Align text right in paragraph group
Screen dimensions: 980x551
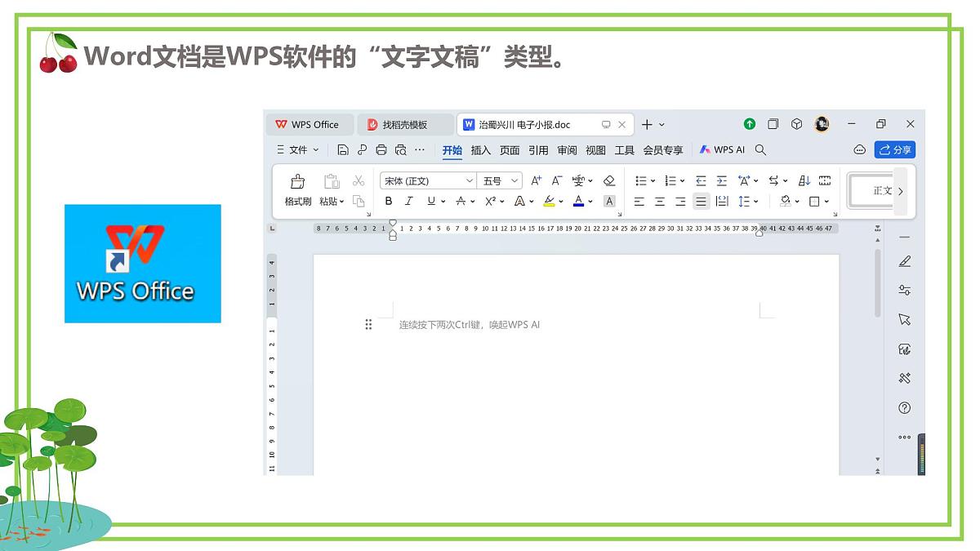(x=680, y=201)
